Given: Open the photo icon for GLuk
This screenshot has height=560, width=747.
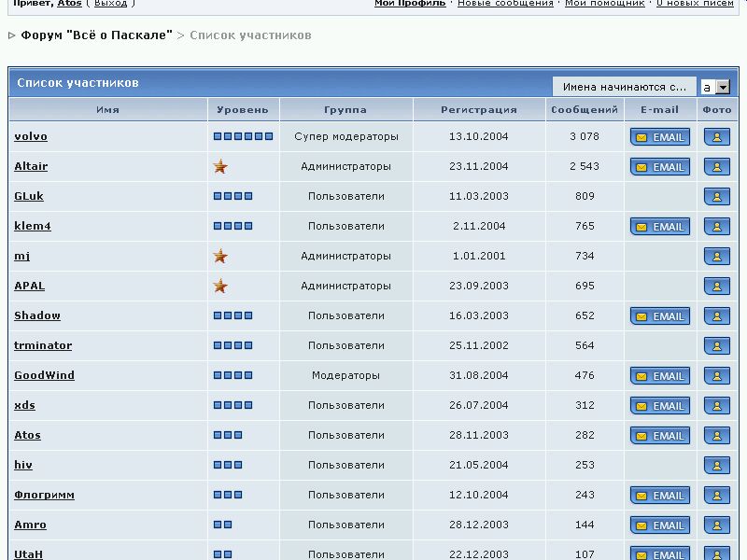Looking at the screenshot, I should 716,197.
